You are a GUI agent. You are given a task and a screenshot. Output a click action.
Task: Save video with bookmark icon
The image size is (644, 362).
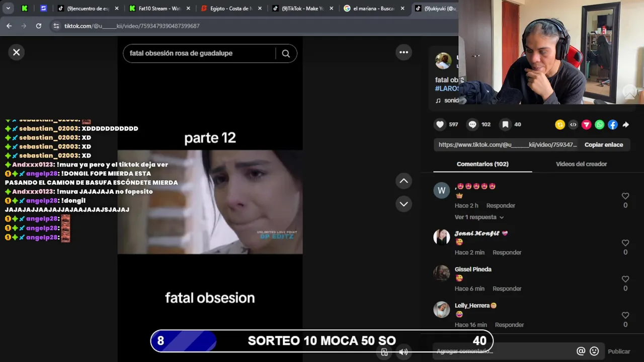pos(505,125)
